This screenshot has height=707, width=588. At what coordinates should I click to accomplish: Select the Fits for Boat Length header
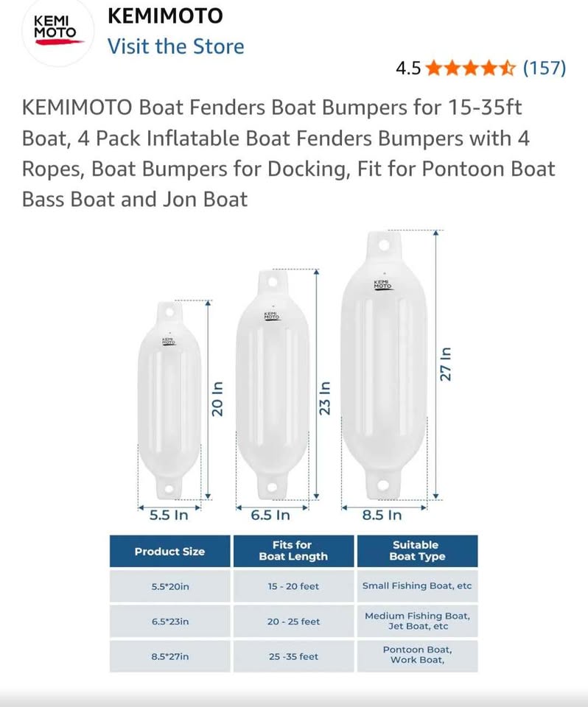[x=293, y=552]
